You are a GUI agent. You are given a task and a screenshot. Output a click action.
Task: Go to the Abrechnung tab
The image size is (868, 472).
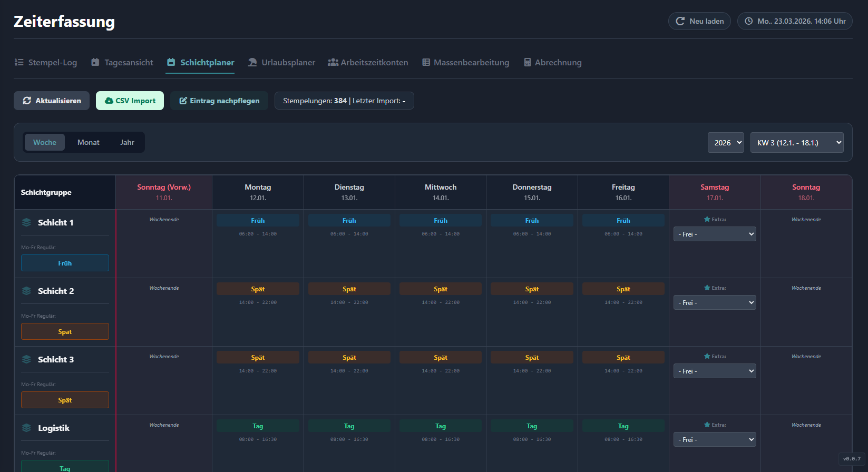point(558,62)
